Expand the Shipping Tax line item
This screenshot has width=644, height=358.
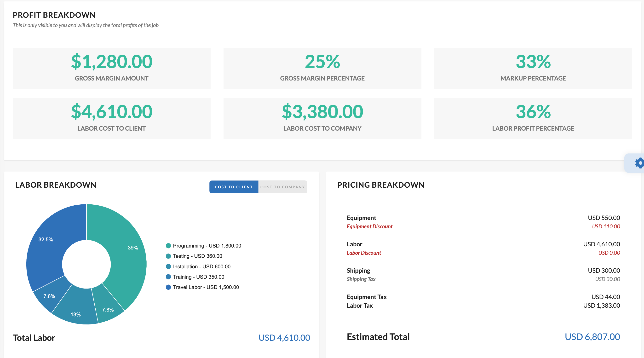pos(361,279)
